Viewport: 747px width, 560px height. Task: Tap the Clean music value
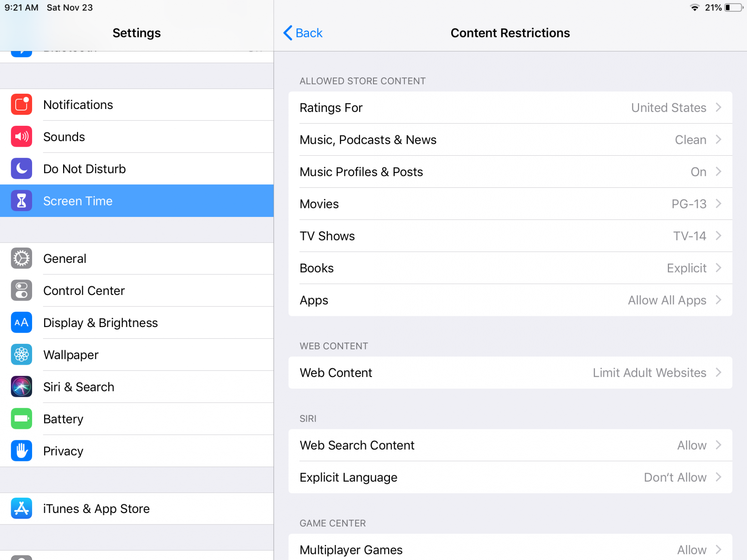coord(691,140)
